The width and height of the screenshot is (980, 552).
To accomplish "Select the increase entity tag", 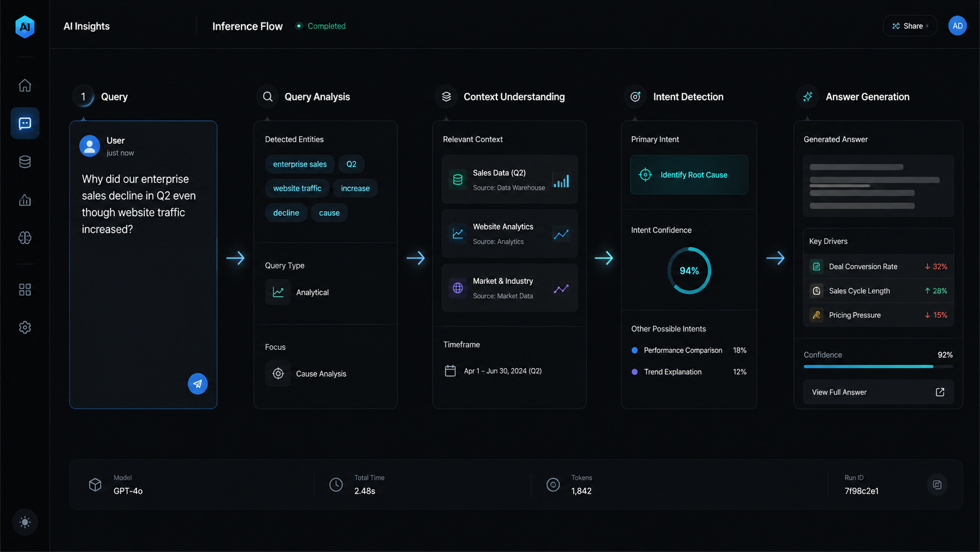I will 355,188.
